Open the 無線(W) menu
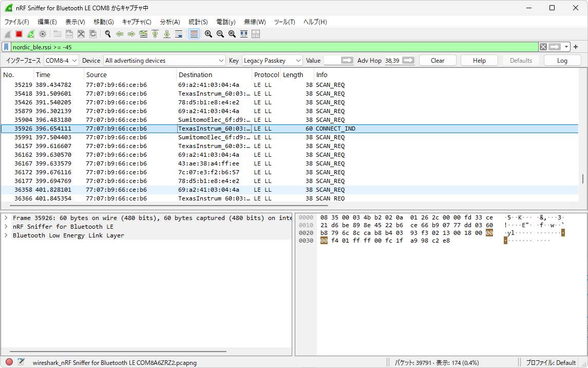Viewport: 588px width, 368px height. pyautogui.click(x=254, y=22)
